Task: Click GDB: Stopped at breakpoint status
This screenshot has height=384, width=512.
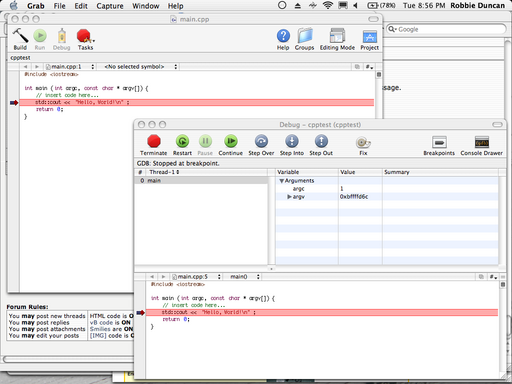Action: [x=178, y=163]
